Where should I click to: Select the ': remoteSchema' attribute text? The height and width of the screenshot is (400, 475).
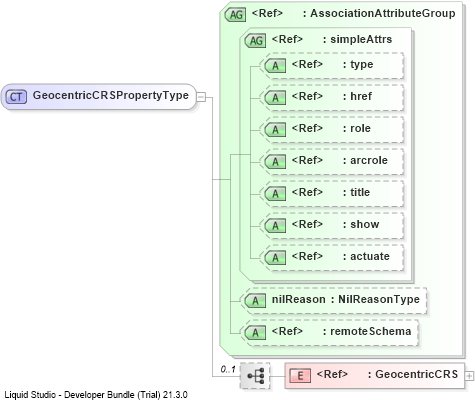[x=367, y=331]
